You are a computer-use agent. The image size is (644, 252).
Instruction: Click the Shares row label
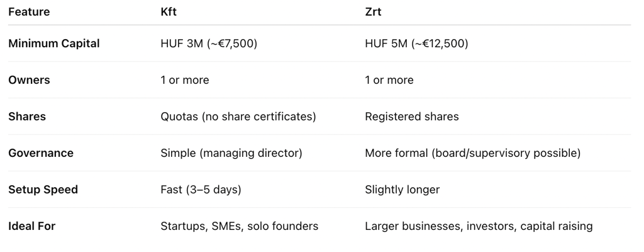(27, 117)
